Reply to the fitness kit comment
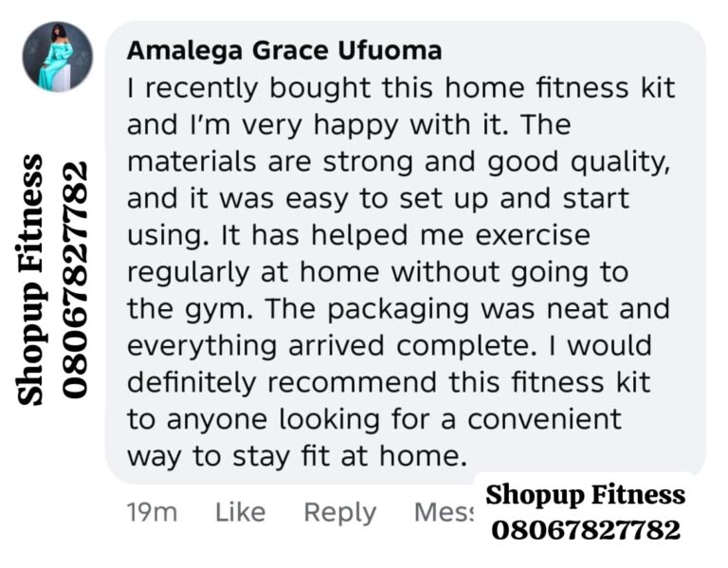 [339, 513]
